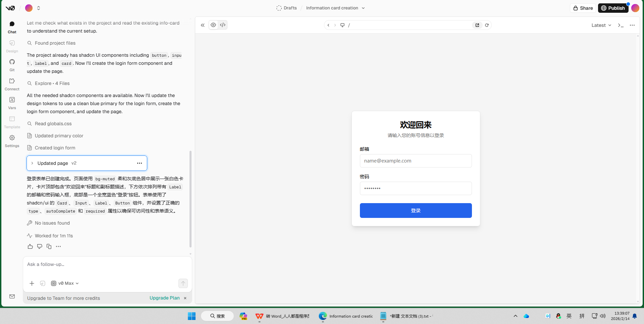The height and width of the screenshot is (324, 644).
Task: Open the Vars panel
Action: pyautogui.click(x=12, y=103)
